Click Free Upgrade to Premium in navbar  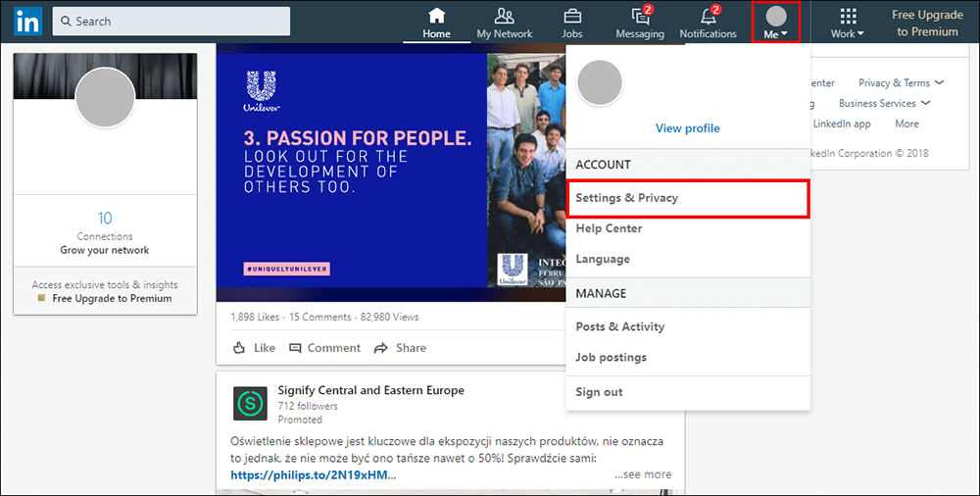coord(927,23)
